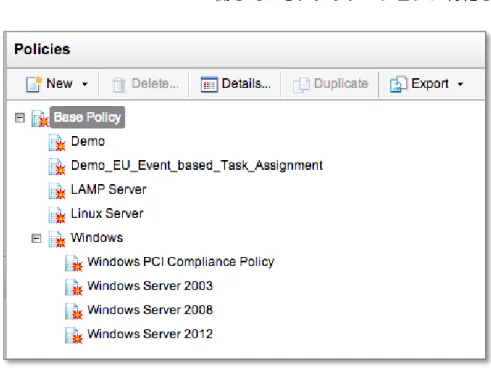
Task: Open the New button dropdown arrow
Action: (x=85, y=84)
